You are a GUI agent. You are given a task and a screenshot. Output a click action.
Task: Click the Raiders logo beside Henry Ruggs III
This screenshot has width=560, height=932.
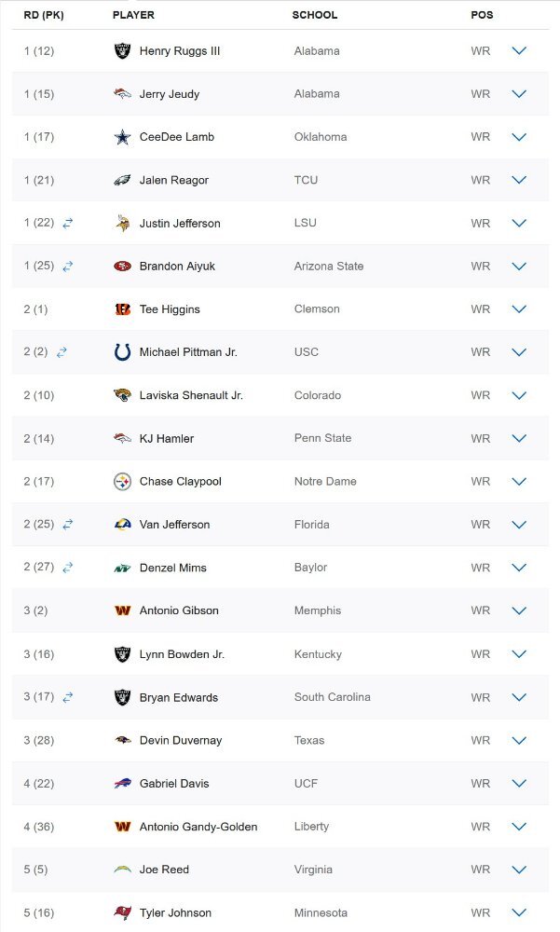coord(122,51)
